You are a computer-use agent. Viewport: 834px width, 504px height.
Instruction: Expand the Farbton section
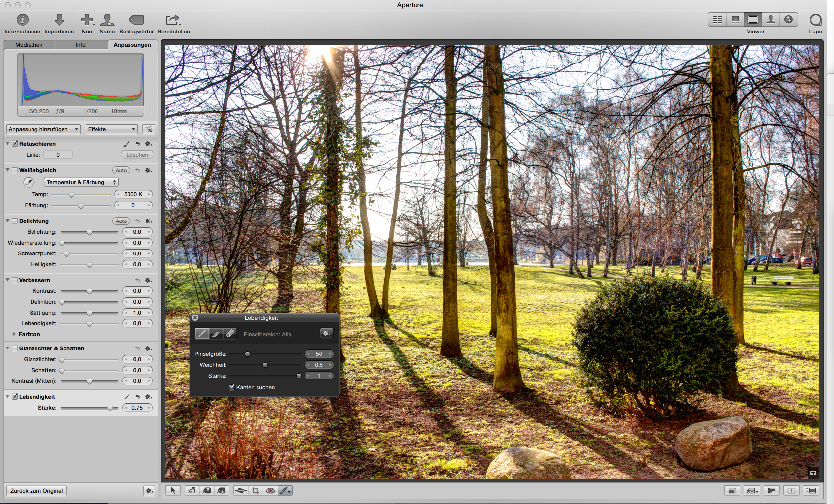14,334
